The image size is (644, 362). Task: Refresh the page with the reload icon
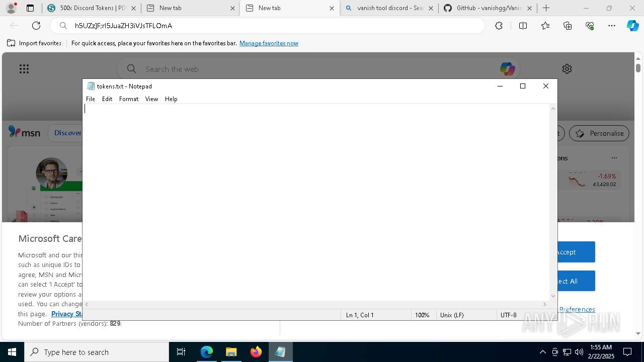coord(36,26)
